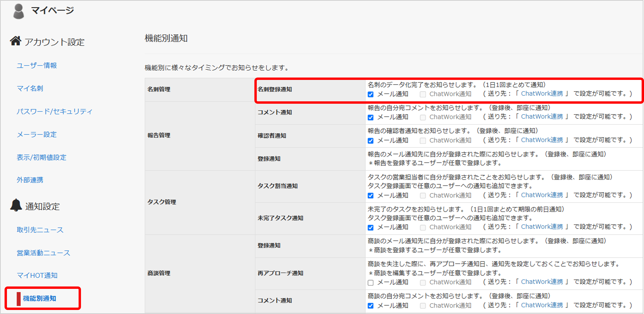644x314 pixels.
Task: Toggle メール通知 for 未完了タスク通知
Action: point(371,228)
